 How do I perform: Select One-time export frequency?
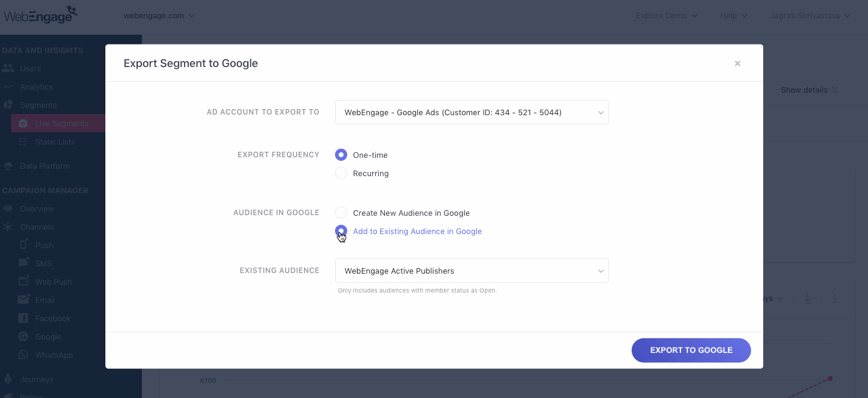[x=341, y=155]
